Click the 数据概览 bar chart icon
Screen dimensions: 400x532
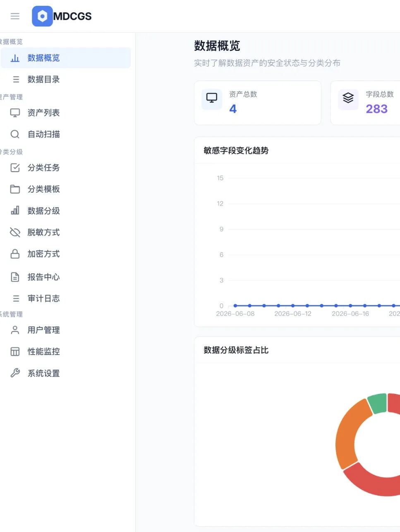pyautogui.click(x=15, y=58)
